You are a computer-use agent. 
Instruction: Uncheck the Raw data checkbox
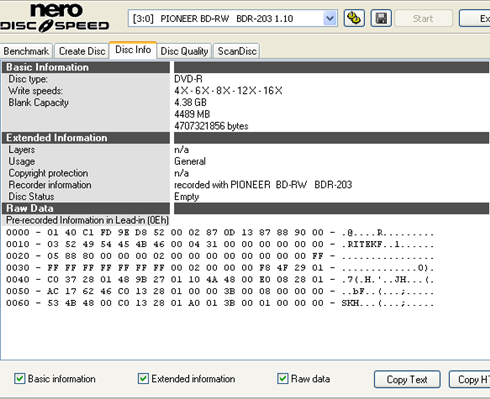click(283, 379)
